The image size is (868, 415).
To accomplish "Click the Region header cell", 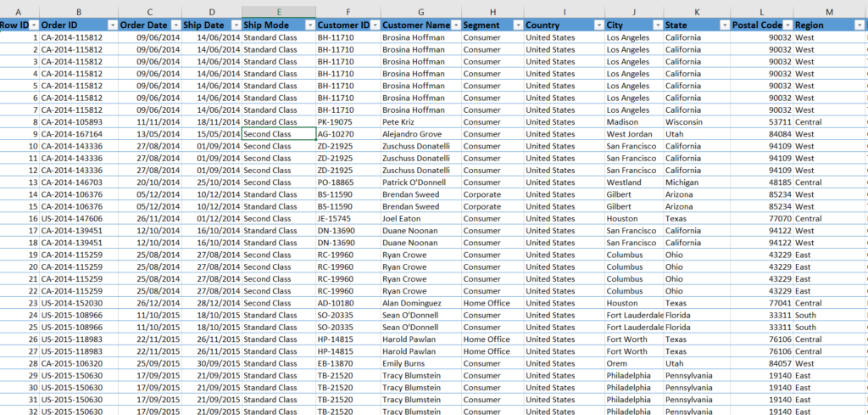I will [x=822, y=25].
